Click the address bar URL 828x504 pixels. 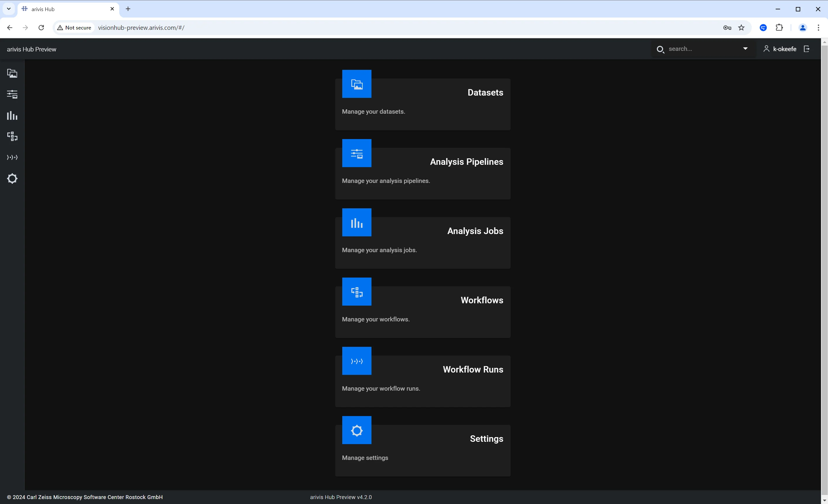click(x=141, y=27)
